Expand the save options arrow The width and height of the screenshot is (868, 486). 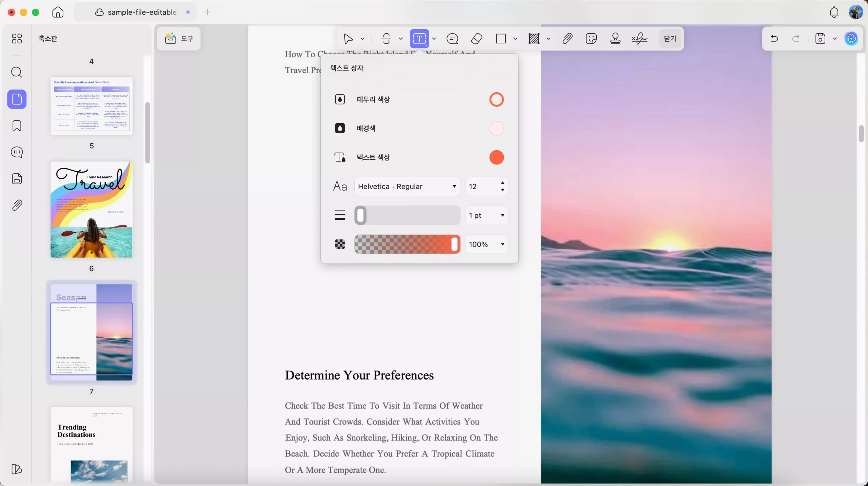click(x=835, y=39)
